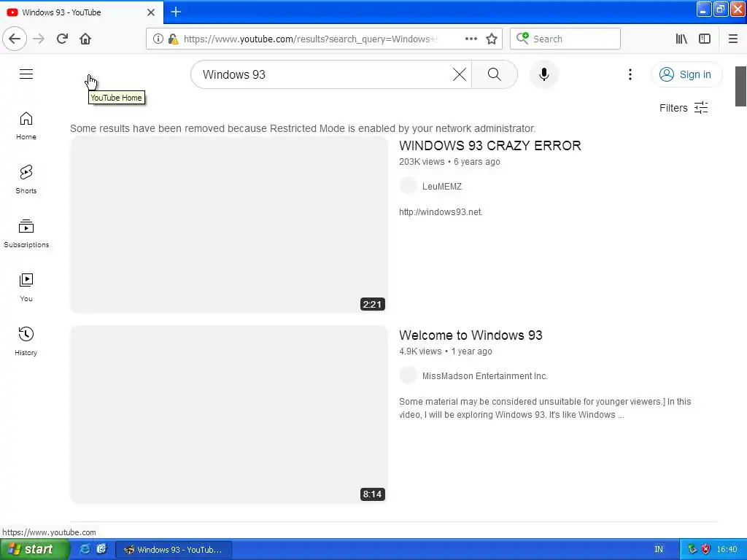
Task: Click the address bar URL
Action: pyautogui.click(x=310, y=39)
